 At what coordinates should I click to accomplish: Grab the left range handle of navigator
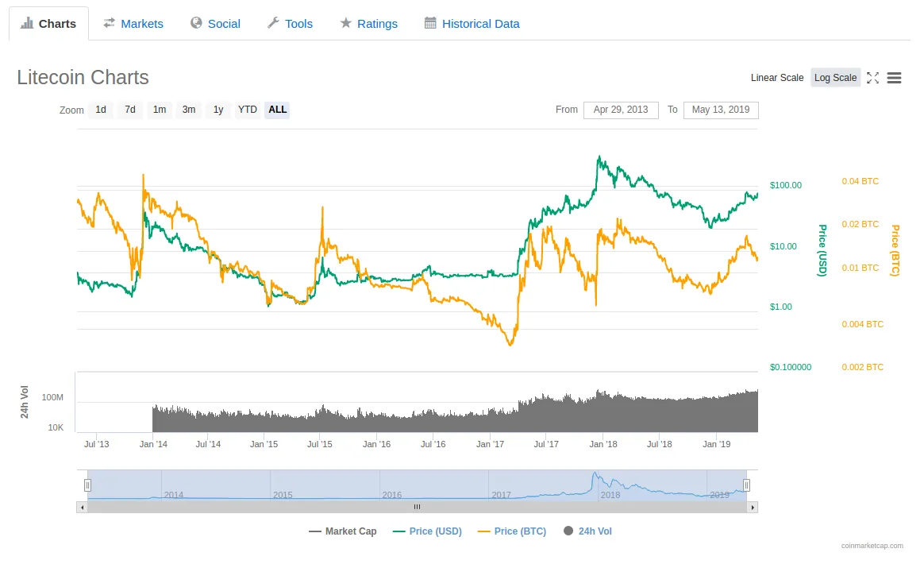[x=87, y=485]
